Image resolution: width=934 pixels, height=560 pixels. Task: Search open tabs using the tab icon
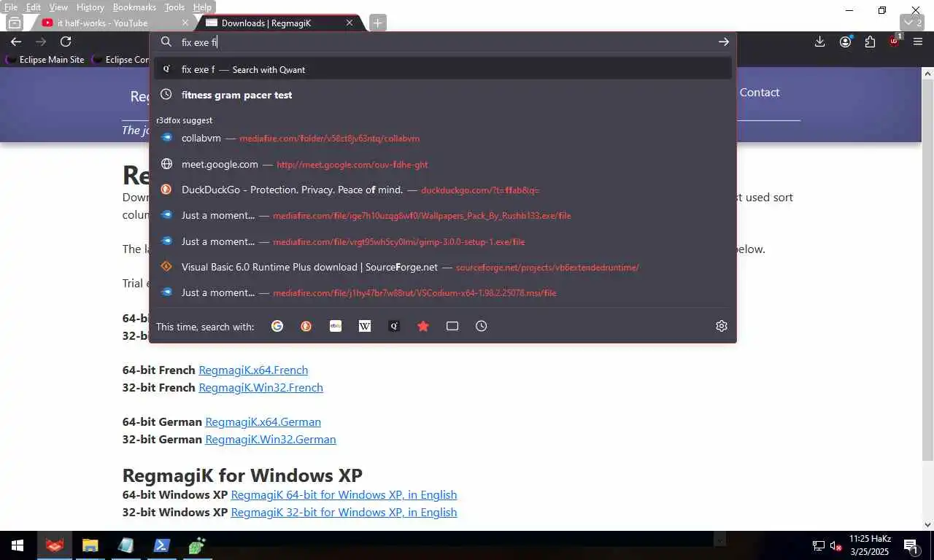[452, 326]
